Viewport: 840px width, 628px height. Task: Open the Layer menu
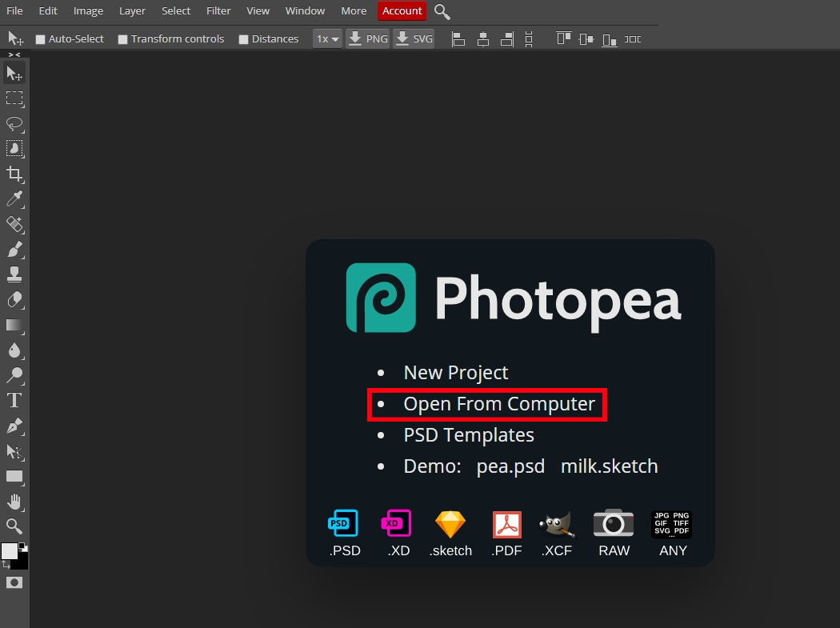coord(132,10)
